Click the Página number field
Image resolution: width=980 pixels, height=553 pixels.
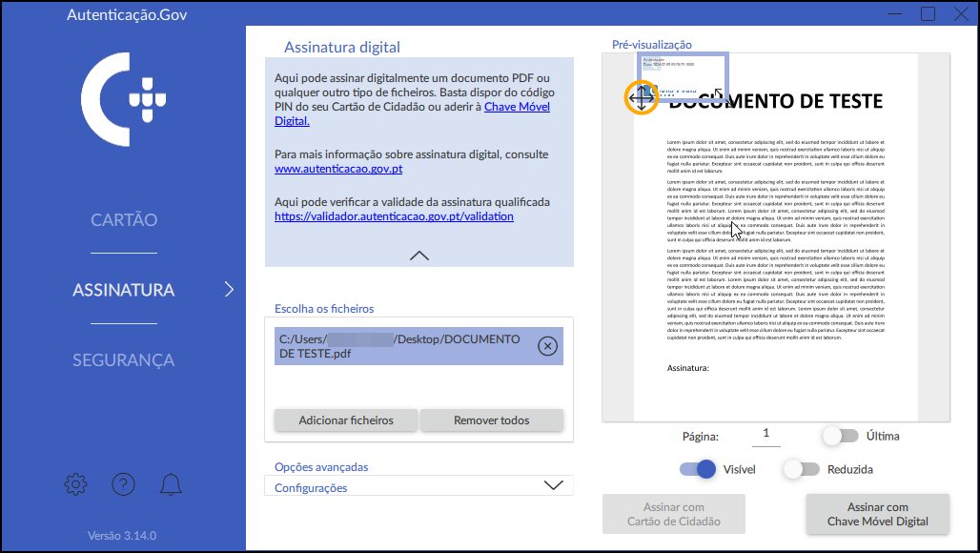point(766,434)
